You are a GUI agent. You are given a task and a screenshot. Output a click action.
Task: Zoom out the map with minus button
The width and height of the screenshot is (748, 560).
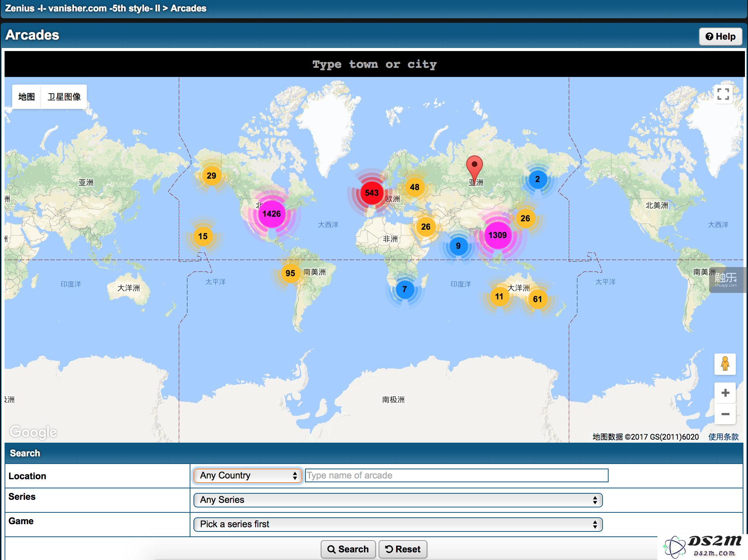[725, 414]
